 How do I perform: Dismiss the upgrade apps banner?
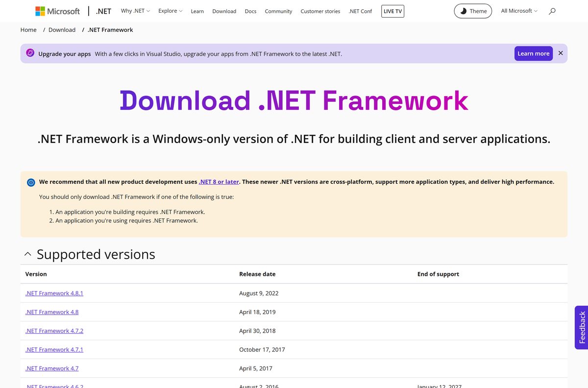click(x=561, y=53)
